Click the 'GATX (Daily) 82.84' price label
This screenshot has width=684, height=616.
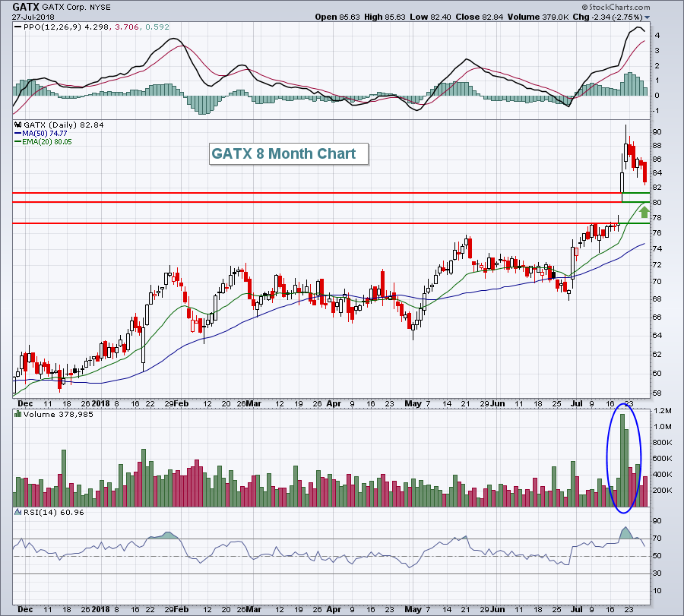tap(64, 125)
